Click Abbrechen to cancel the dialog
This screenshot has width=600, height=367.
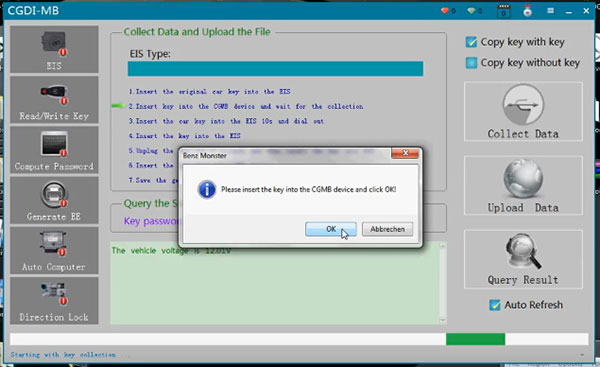pos(387,229)
